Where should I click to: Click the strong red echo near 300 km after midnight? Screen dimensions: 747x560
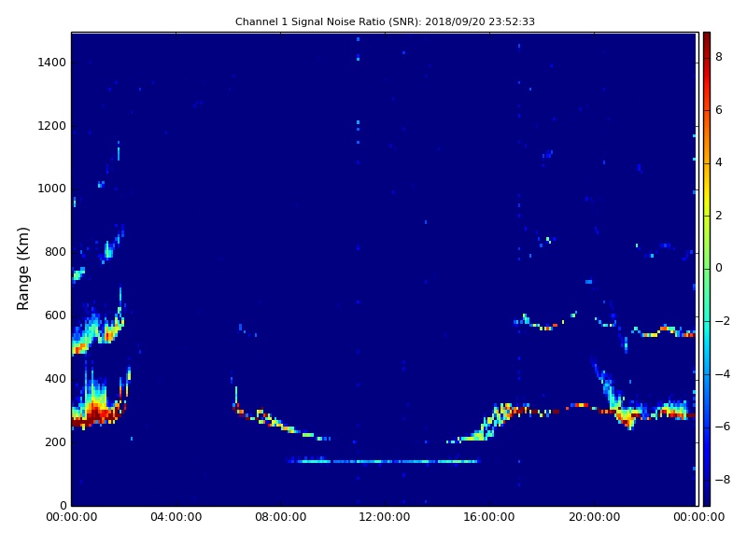pos(98,413)
